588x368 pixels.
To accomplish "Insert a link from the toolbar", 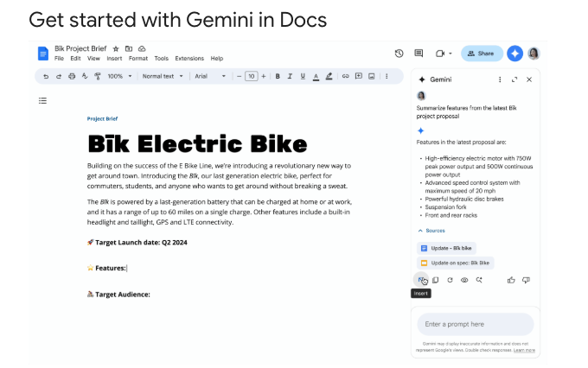I will 345,76.
